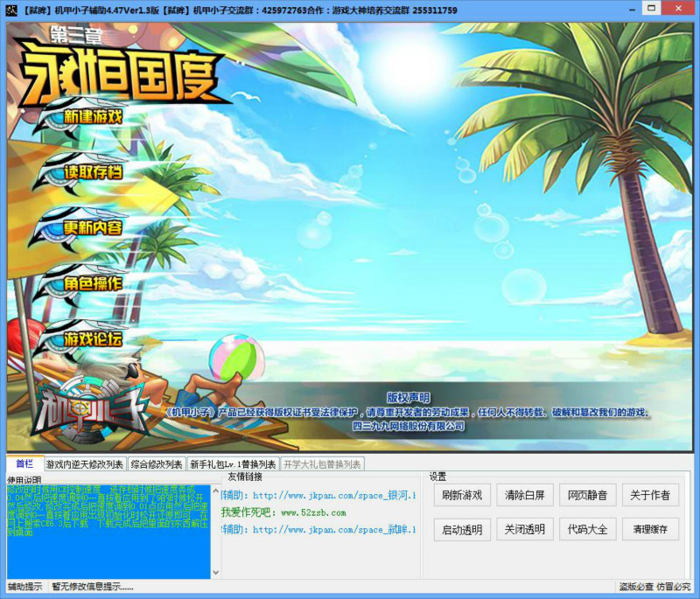This screenshot has width=700, height=599.
Task: Open 关于作者 info button
Action: (x=650, y=495)
